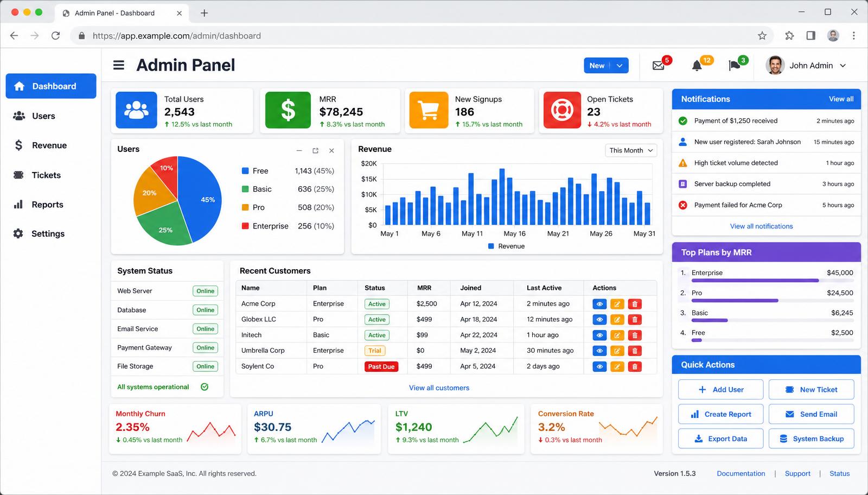Click the System Backup button
This screenshot has width=868, height=495.
coord(811,439)
